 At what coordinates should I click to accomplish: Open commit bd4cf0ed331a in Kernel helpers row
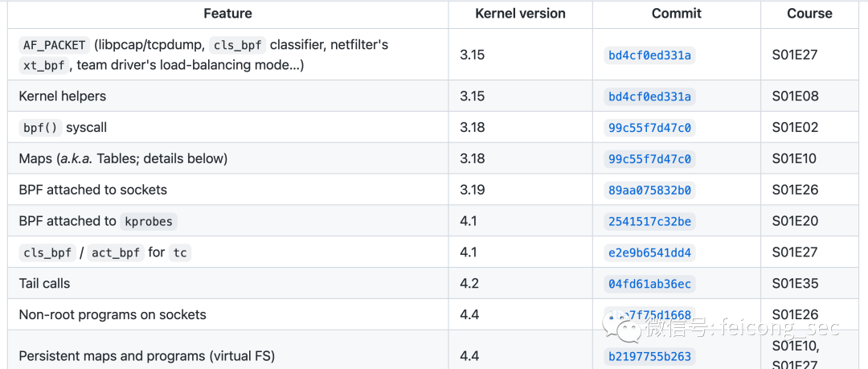(x=649, y=96)
